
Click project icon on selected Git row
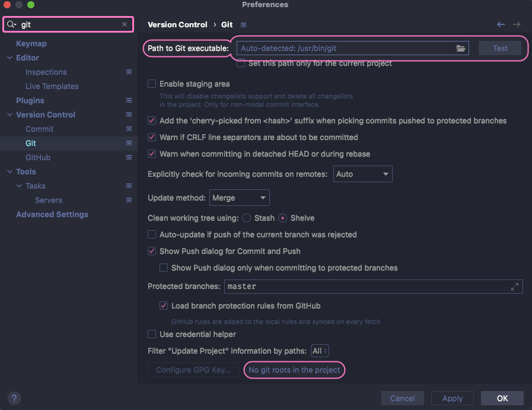pyautogui.click(x=129, y=143)
